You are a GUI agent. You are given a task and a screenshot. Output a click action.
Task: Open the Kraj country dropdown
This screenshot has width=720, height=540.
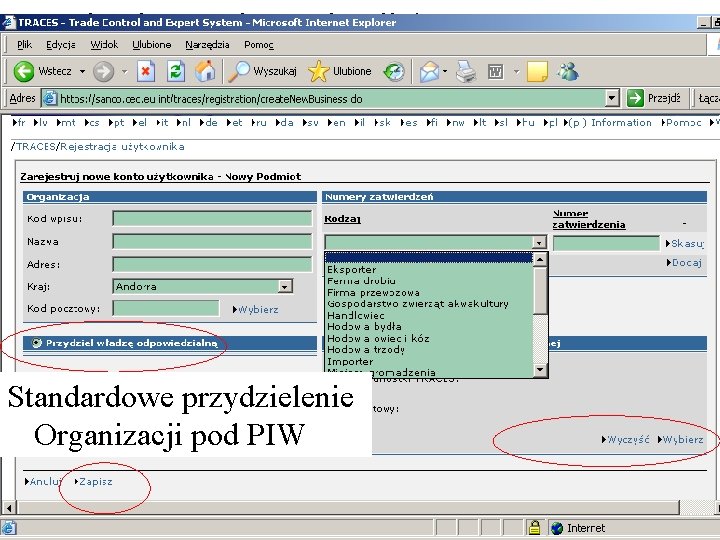click(285, 287)
